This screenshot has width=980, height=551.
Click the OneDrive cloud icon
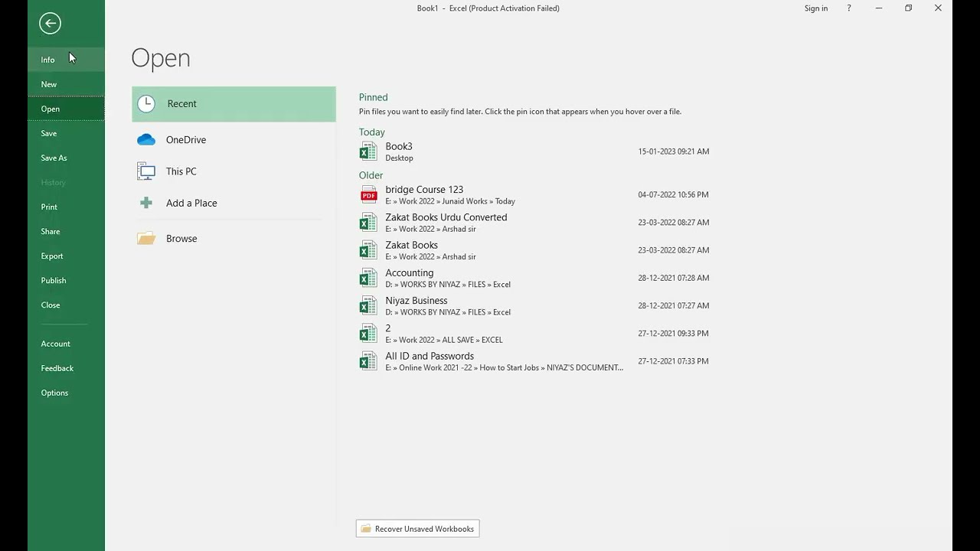(x=146, y=140)
